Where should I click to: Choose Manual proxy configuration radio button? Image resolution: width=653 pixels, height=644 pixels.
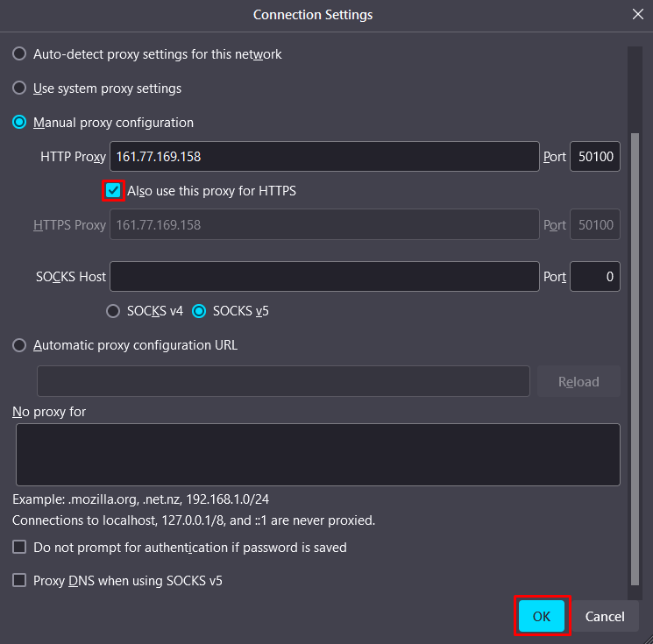pyautogui.click(x=19, y=123)
